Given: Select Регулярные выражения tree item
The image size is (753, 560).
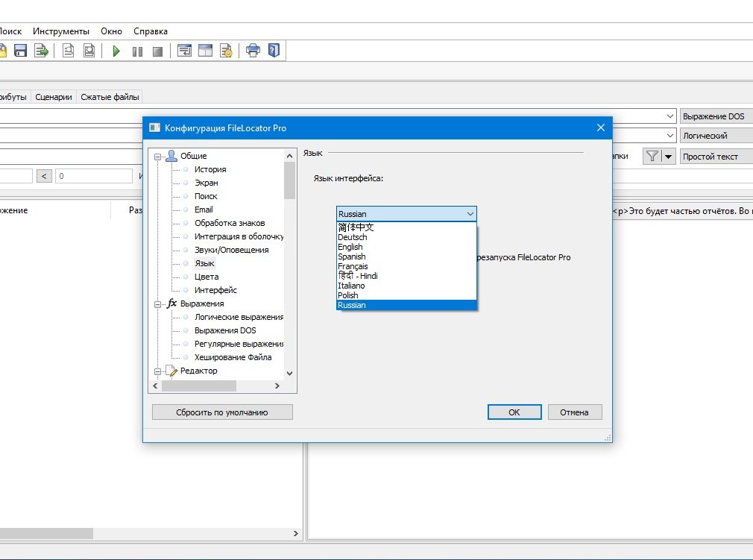Looking at the screenshot, I should (238, 345).
